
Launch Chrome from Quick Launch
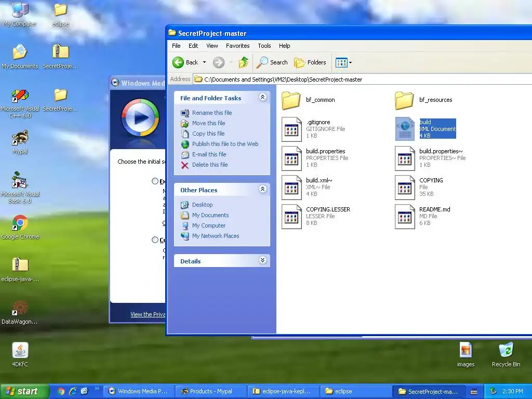click(x=61, y=392)
